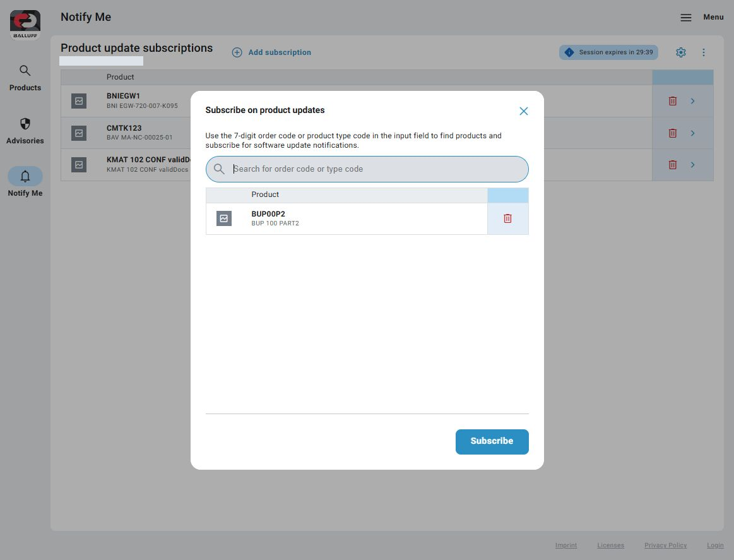Open the hamburger Menu icon

click(x=686, y=17)
